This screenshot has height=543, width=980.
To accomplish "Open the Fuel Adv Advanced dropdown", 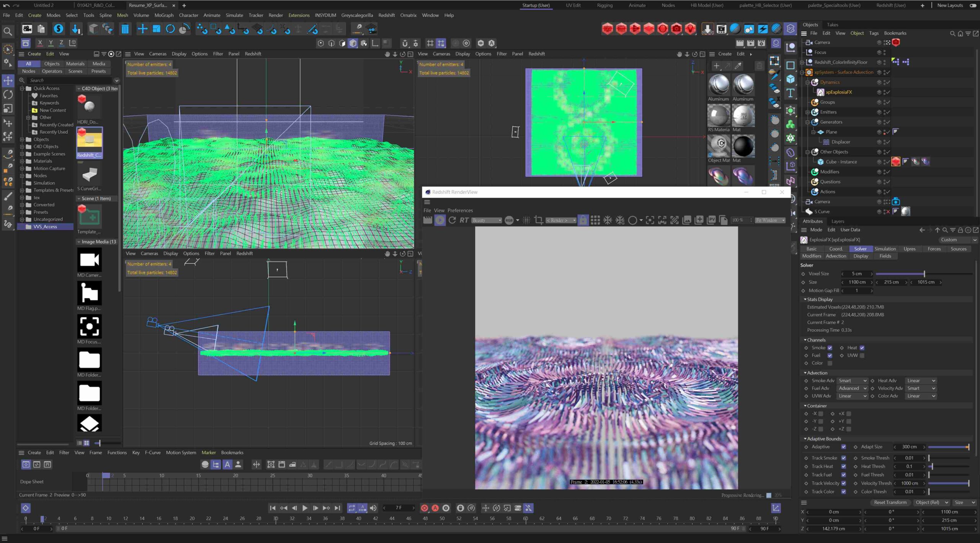I will point(852,388).
